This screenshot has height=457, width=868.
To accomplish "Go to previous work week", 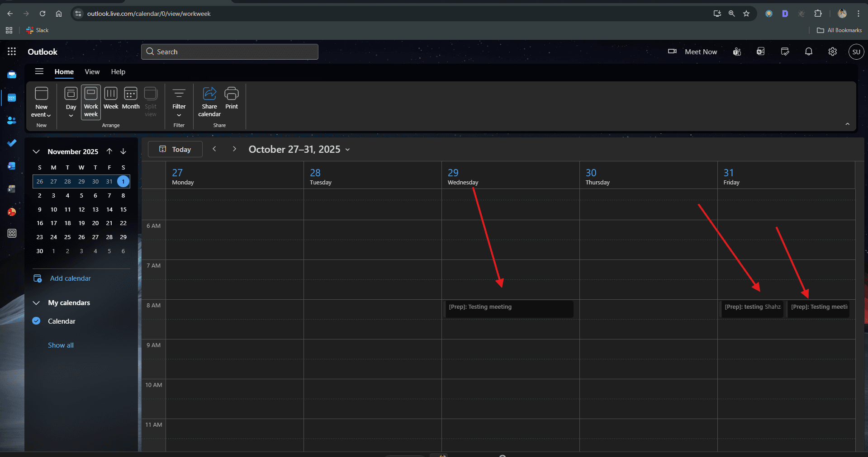I will click(214, 149).
